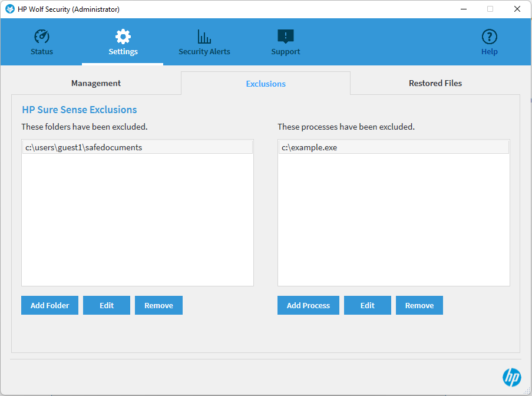This screenshot has height=396, width=532.
Task: Select the c:\example.exe process entry
Action: pos(309,147)
